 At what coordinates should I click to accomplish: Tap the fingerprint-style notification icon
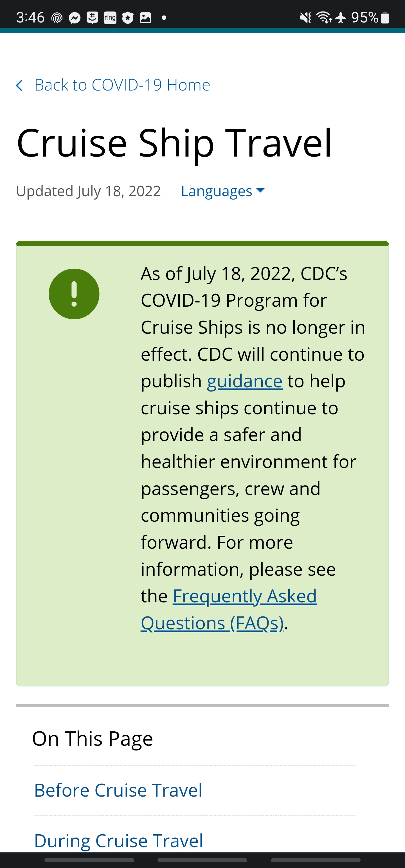pyautogui.click(x=57, y=17)
